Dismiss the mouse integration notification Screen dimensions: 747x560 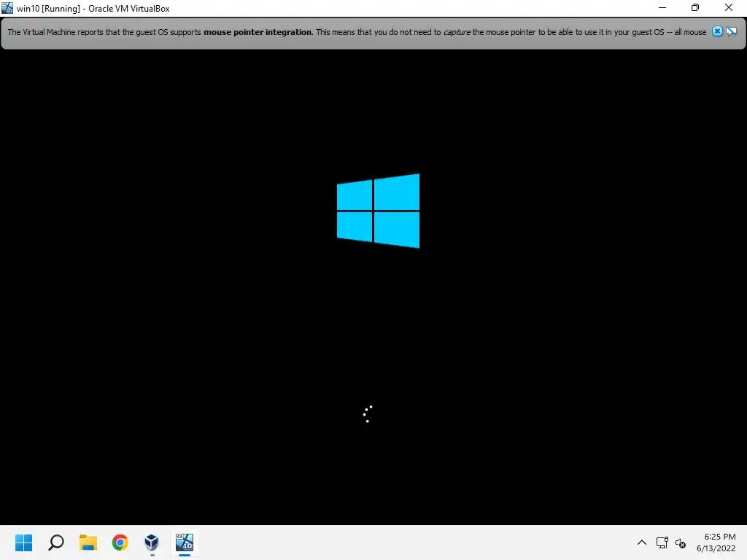pos(717,31)
